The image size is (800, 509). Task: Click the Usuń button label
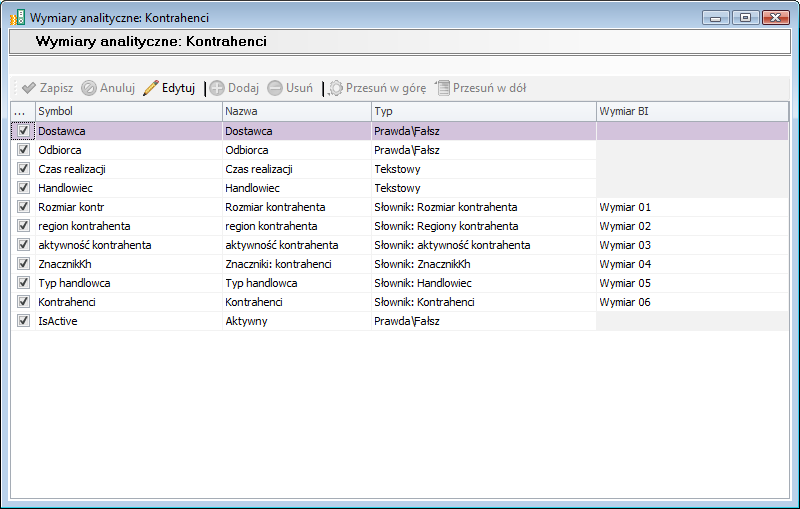click(x=299, y=88)
